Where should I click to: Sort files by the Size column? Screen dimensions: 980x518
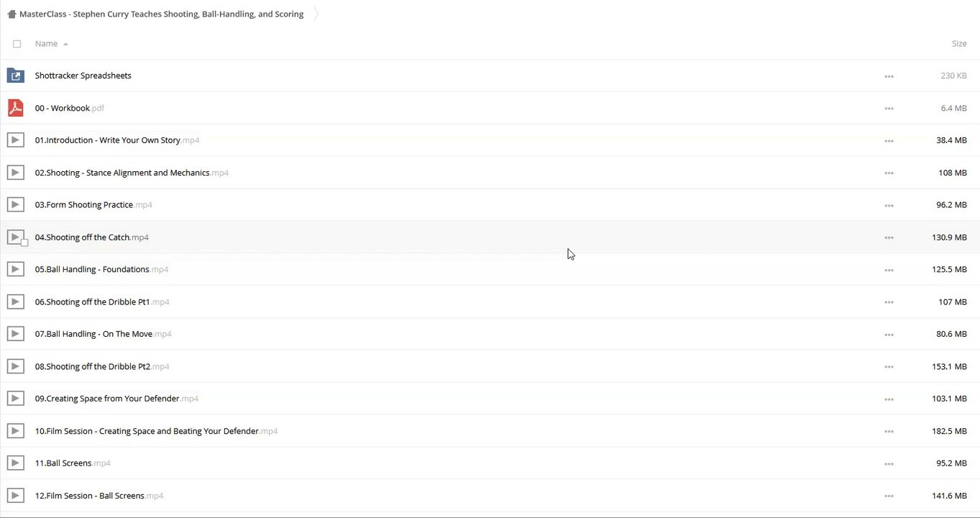tap(959, 44)
